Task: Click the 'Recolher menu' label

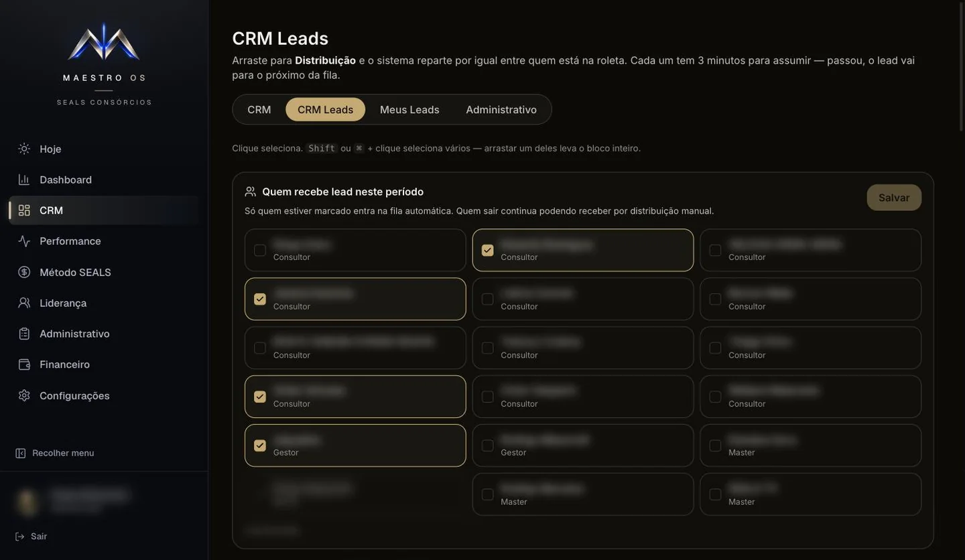Action: [63, 453]
